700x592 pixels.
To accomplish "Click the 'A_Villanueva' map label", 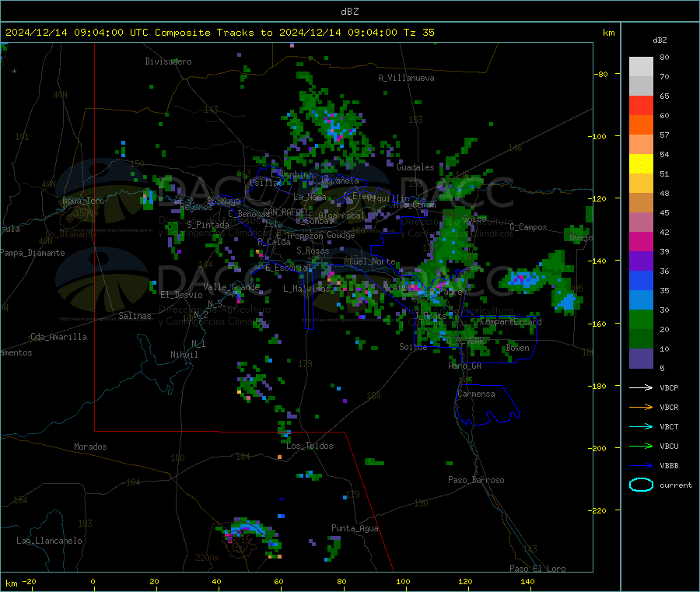I will click(x=406, y=78).
